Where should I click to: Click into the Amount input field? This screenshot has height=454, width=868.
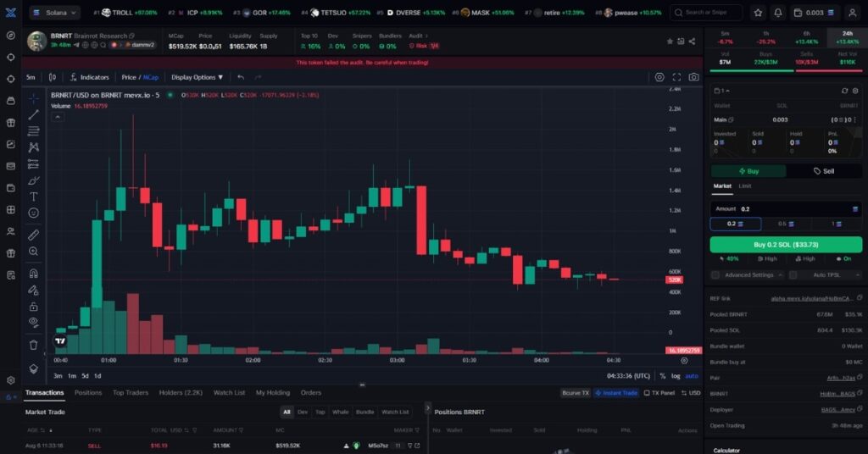point(786,209)
